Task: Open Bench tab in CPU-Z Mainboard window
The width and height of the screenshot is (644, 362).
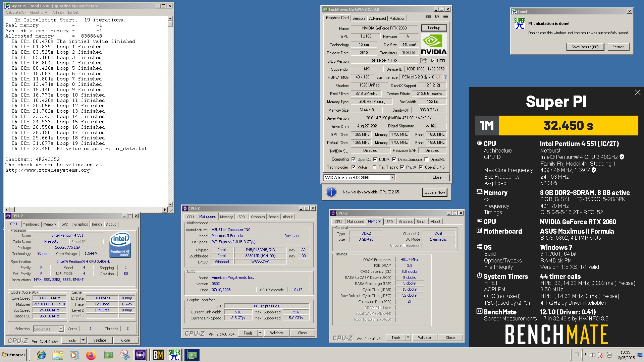Action: pyautogui.click(x=273, y=217)
